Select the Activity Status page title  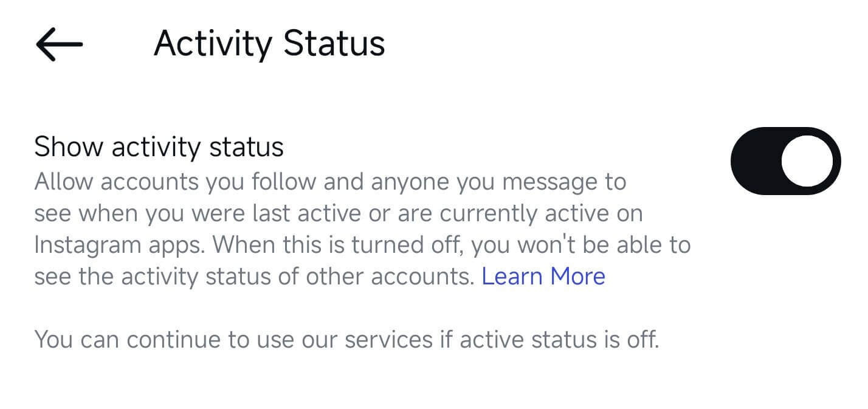pyautogui.click(x=270, y=43)
